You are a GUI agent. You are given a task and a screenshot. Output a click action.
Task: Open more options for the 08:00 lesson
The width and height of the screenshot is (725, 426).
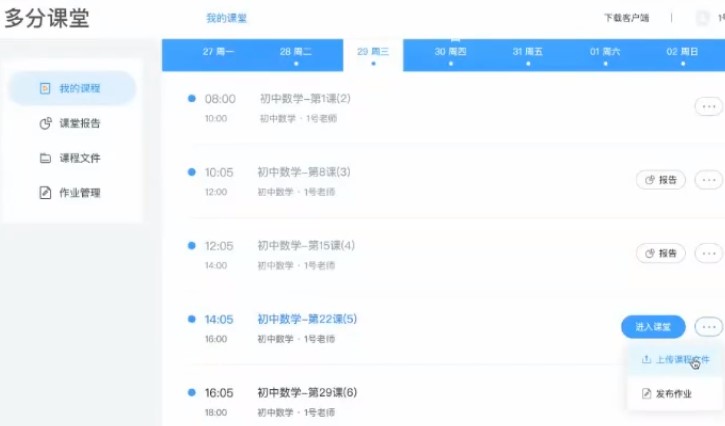point(709,106)
